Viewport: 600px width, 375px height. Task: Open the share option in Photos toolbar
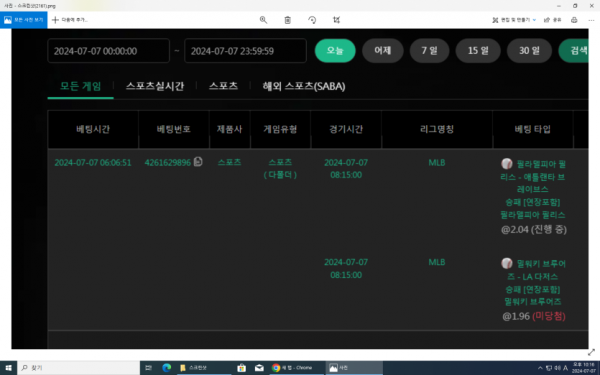pos(553,20)
